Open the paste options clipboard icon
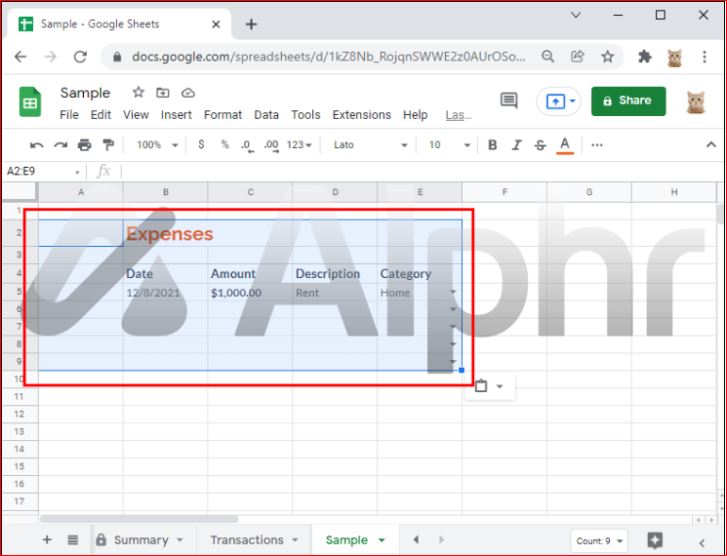The image size is (727, 556). (x=481, y=386)
